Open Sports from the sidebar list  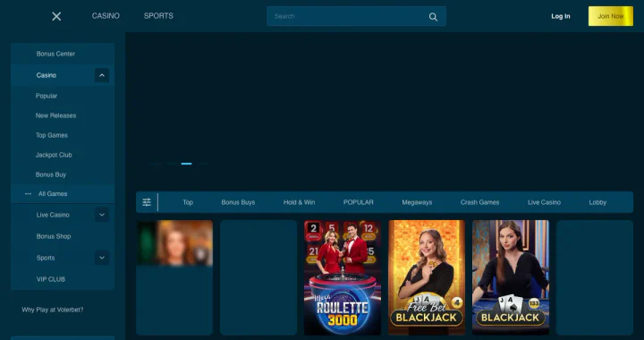pyautogui.click(x=46, y=258)
